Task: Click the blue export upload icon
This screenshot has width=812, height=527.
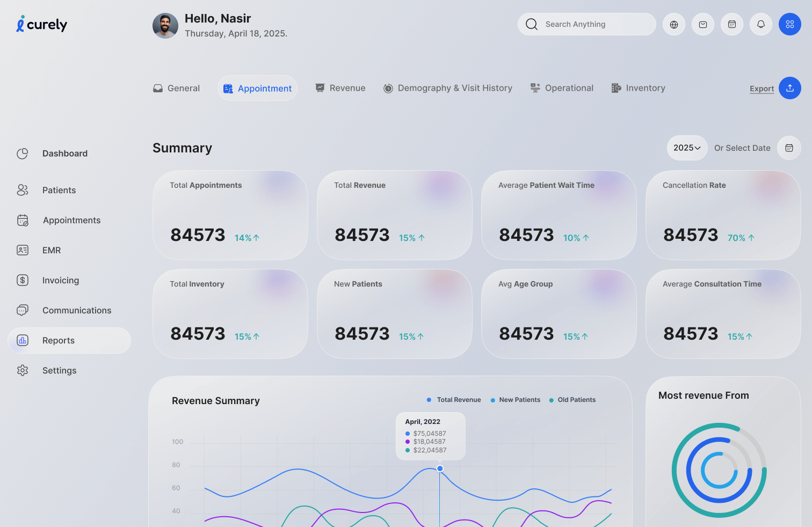Action: tap(790, 88)
